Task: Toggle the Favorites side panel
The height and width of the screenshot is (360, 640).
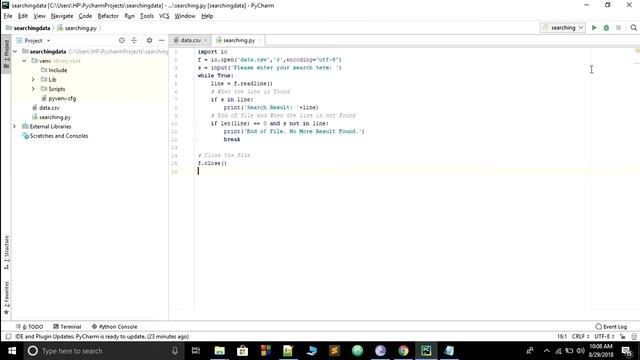Action: tap(6, 298)
